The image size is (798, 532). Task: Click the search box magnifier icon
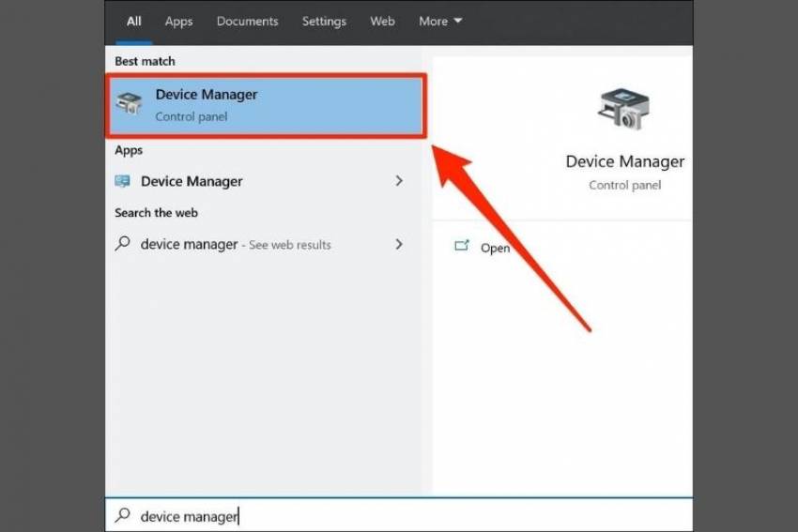123,515
